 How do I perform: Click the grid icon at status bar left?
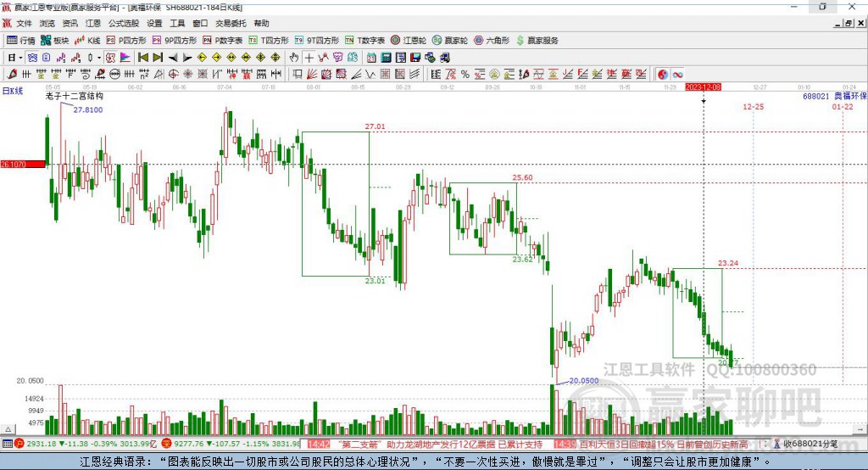coord(7,444)
